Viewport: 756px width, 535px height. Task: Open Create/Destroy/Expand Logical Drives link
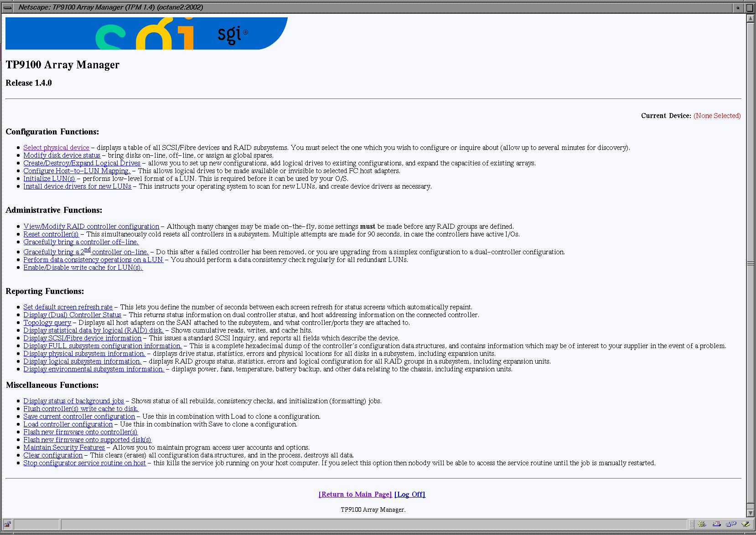(82, 163)
